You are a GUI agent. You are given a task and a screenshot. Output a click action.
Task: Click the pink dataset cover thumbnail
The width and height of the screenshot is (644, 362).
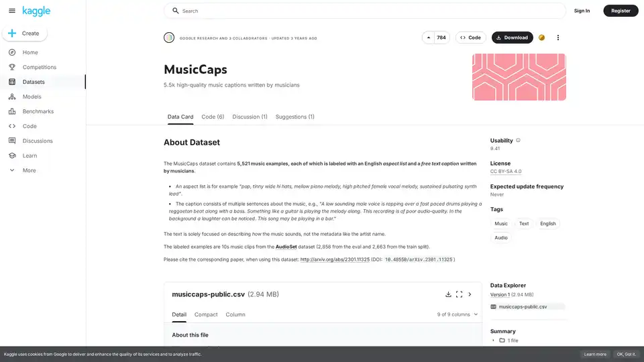click(519, 77)
